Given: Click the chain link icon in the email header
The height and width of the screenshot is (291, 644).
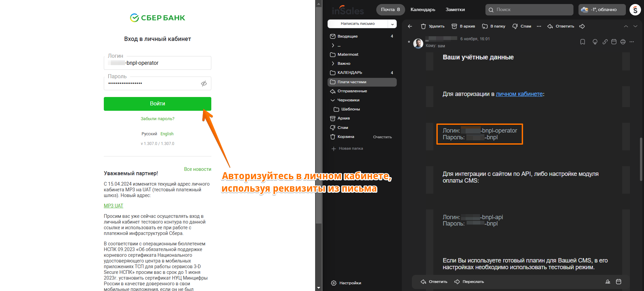Looking at the screenshot, I should click(x=605, y=42).
